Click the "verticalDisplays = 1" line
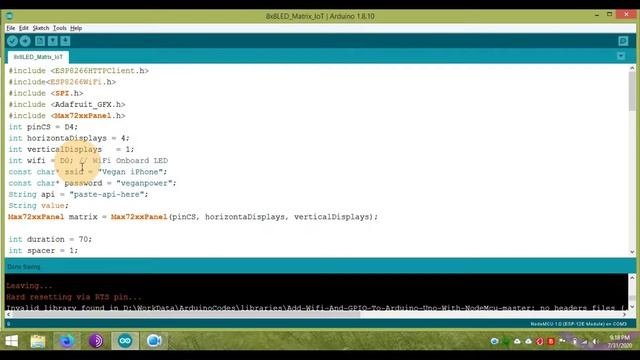The image size is (640, 360). 71,149
